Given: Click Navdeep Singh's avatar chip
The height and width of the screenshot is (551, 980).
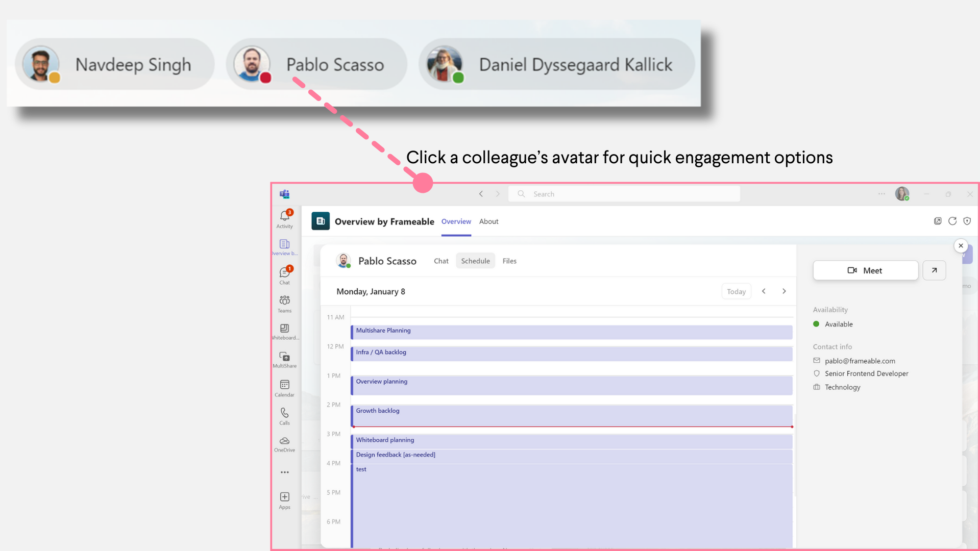Looking at the screenshot, I should point(115,64).
